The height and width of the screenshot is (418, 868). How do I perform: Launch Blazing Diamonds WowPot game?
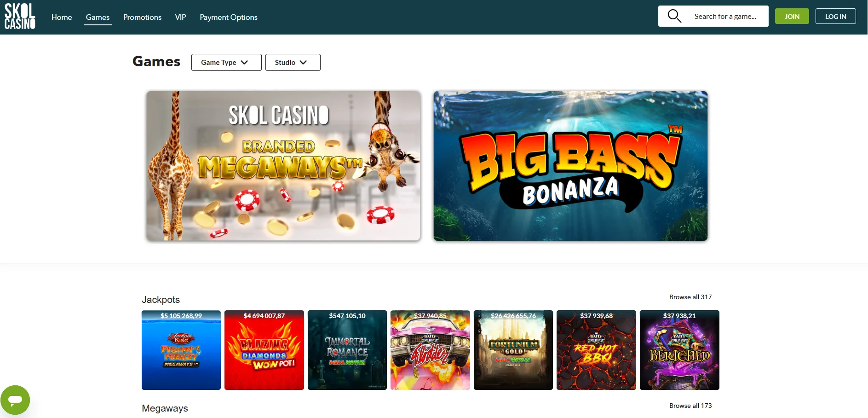point(264,350)
